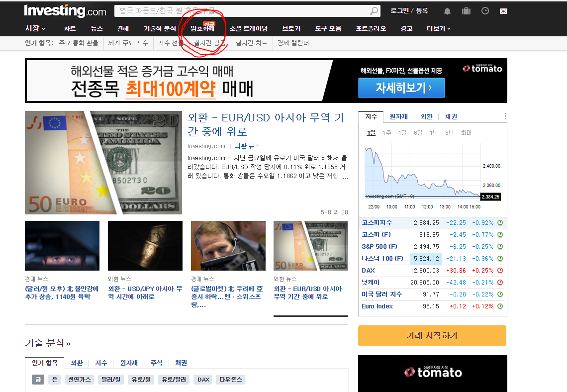Select the 금 instrument chip
567x392 pixels.
[38, 380]
